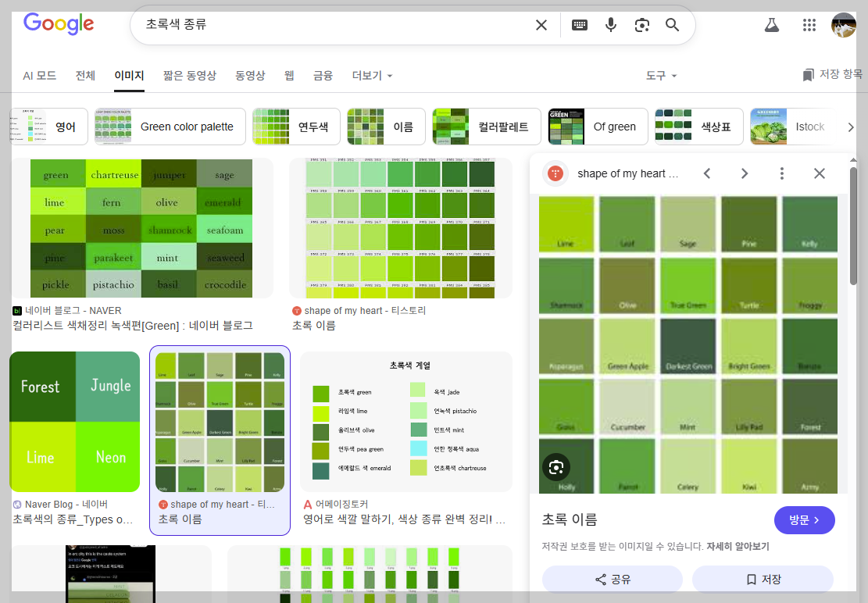Search inside image with lens overlay
The image size is (868, 603).
(556, 467)
